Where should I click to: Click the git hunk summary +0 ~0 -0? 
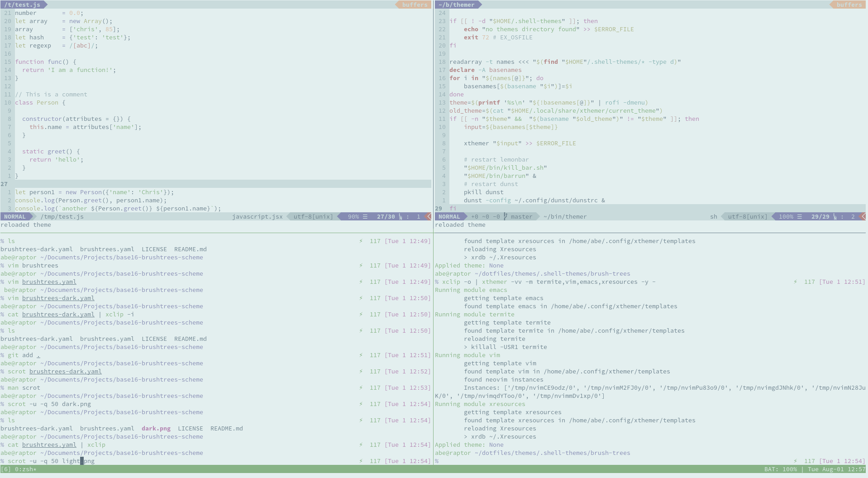[x=486, y=216]
